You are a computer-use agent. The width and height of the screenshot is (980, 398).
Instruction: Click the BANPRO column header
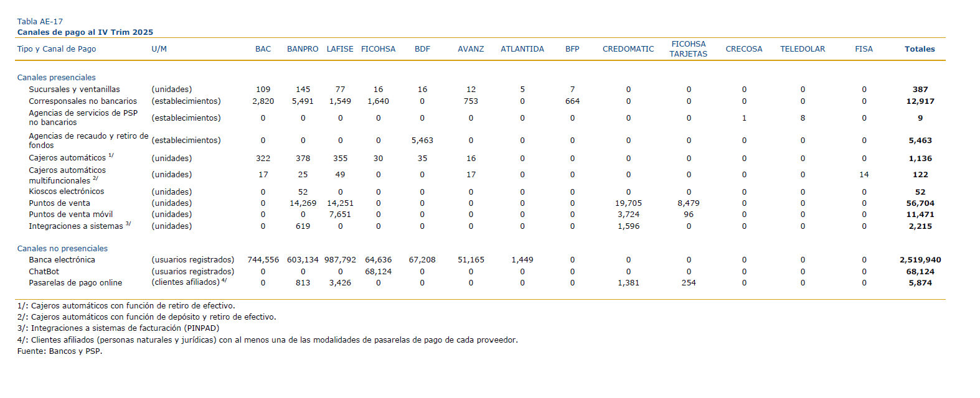(303, 49)
